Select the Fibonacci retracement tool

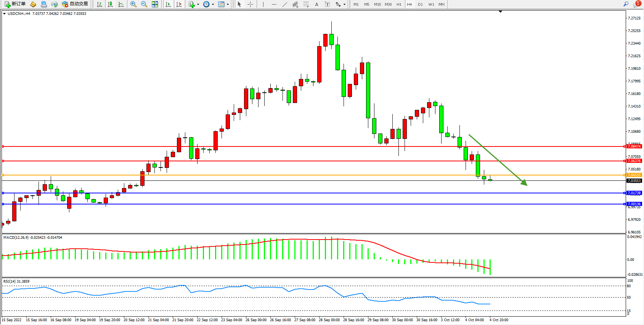click(x=306, y=4)
